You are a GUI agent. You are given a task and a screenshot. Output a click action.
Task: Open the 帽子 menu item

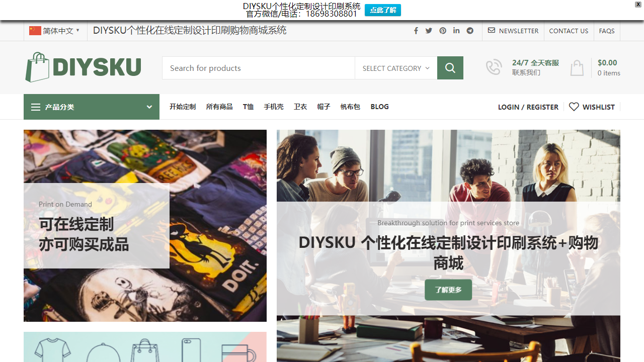[324, 107]
